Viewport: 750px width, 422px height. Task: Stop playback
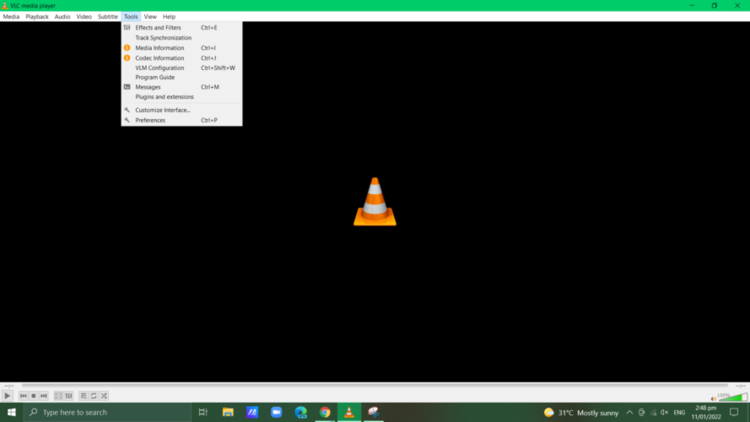tap(33, 396)
